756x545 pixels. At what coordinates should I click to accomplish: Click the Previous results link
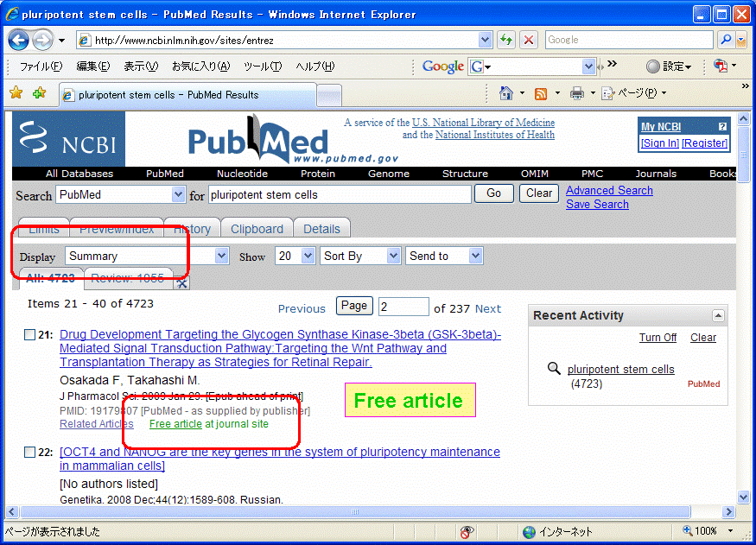tap(302, 308)
